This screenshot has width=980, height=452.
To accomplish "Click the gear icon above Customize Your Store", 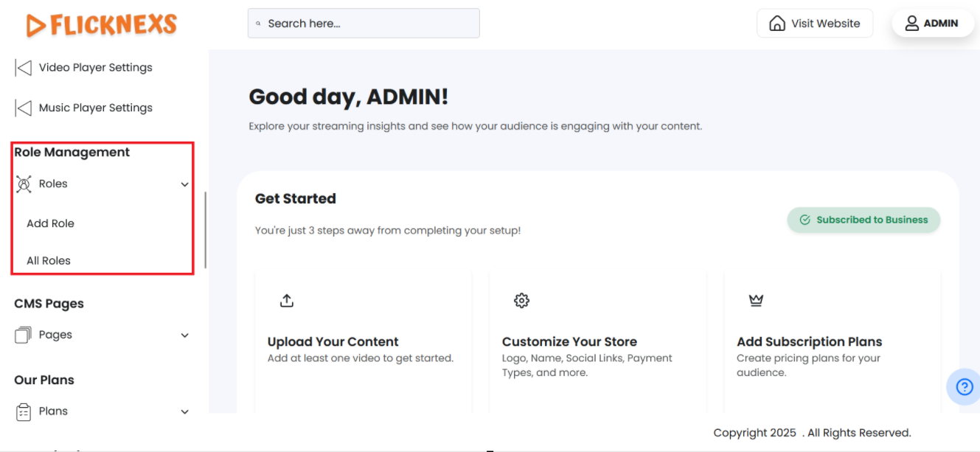I will click(x=522, y=301).
